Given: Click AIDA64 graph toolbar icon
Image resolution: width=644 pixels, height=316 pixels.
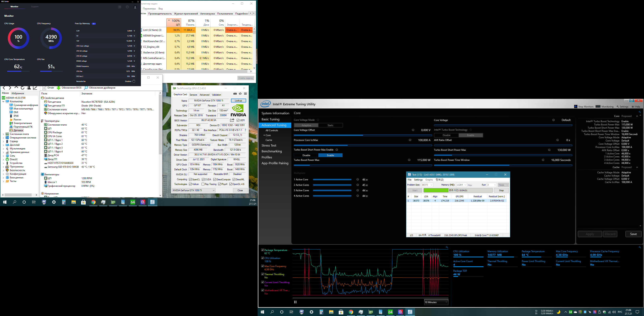Looking at the screenshot, I should tap(35, 88).
